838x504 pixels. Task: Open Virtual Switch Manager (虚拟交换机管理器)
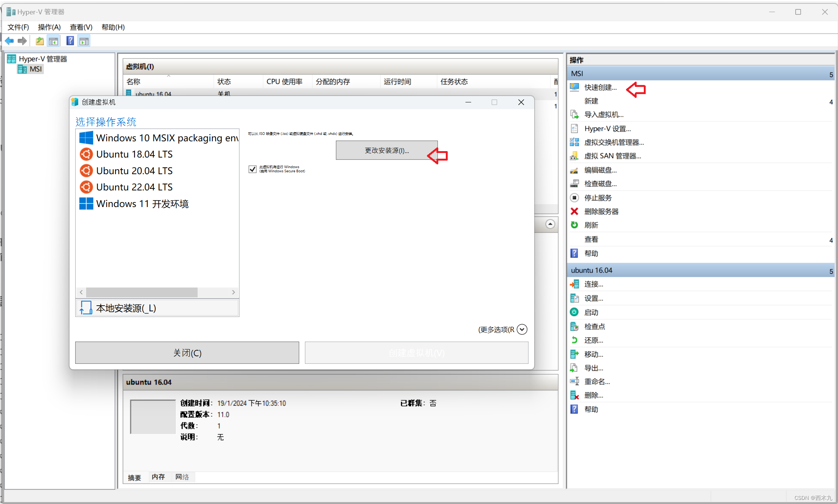[614, 142]
